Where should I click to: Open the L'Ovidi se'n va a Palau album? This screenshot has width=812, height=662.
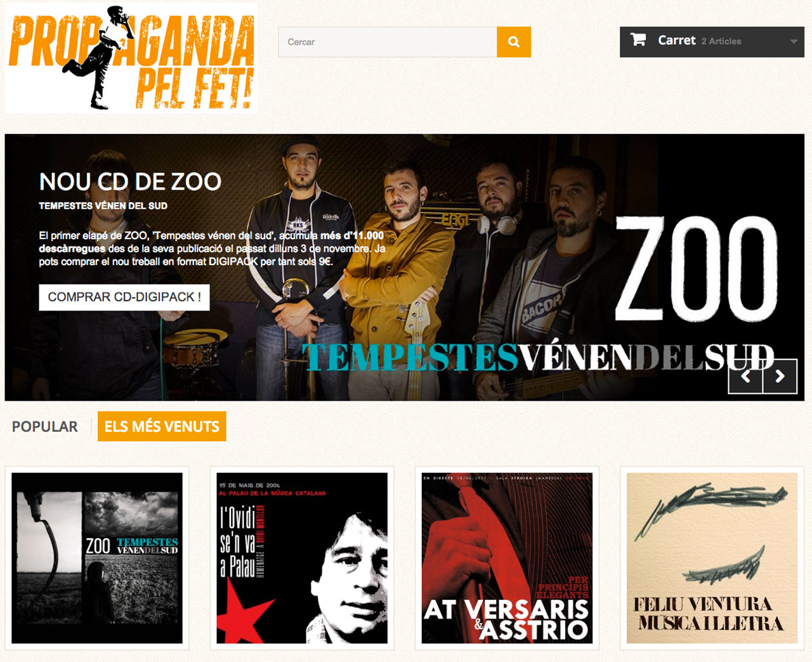[x=302, y=558]
